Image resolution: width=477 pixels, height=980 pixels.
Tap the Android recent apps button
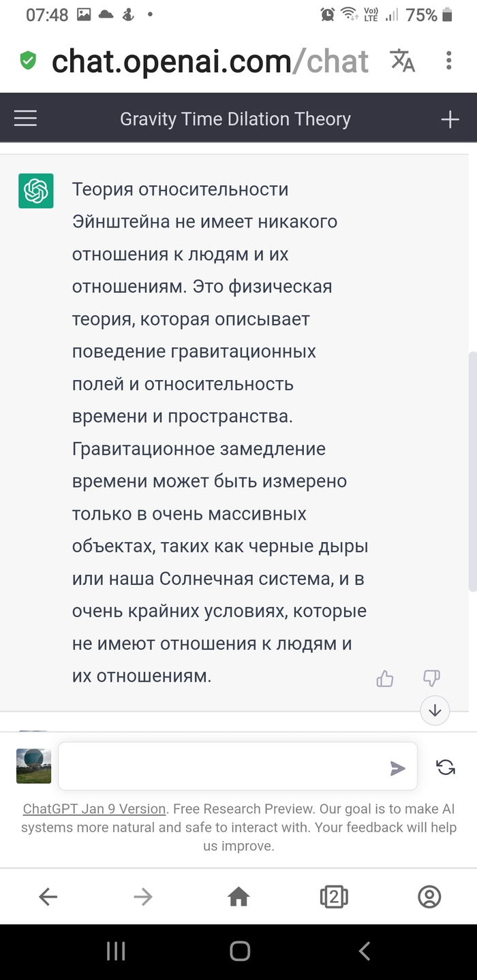point(115,951)
